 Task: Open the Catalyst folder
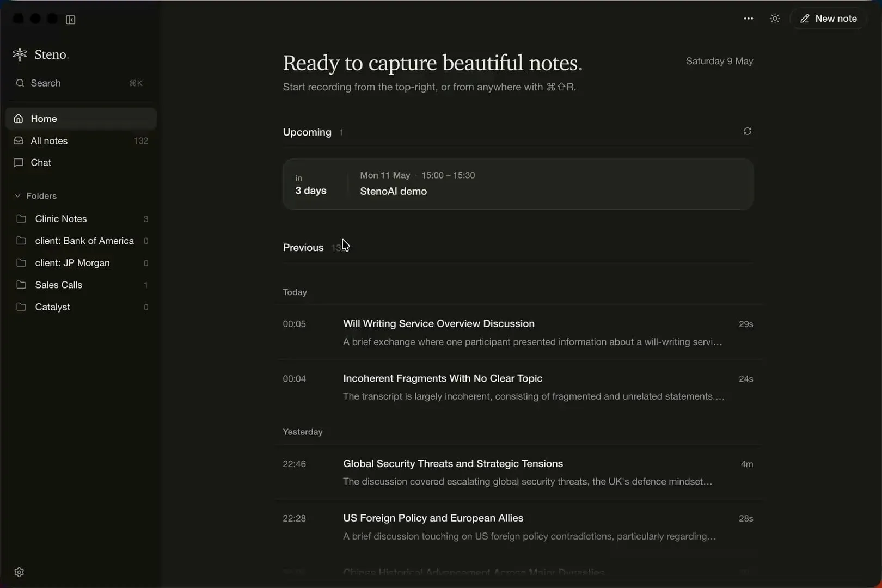[82, 307]
